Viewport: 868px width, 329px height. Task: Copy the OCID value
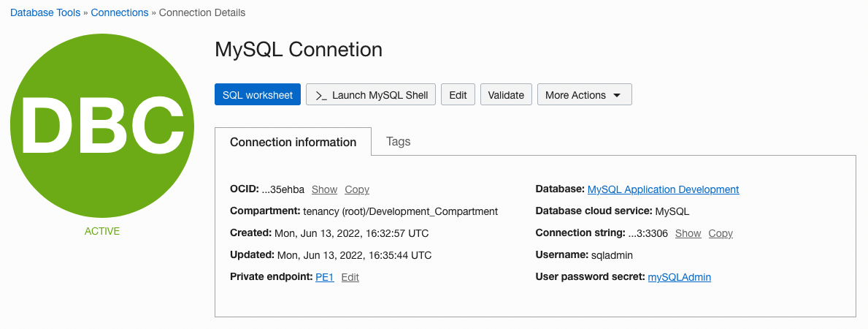click(357, 189)
